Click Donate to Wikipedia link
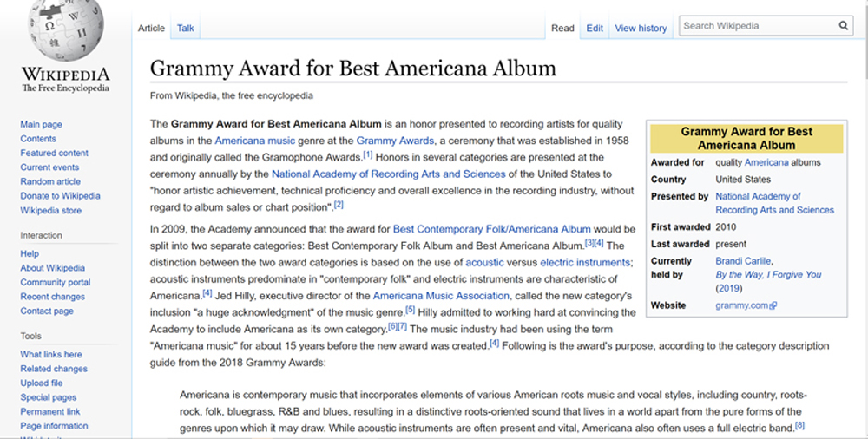Screen dimensions: 868x439 pyautogui.click(x=60, y=196)
